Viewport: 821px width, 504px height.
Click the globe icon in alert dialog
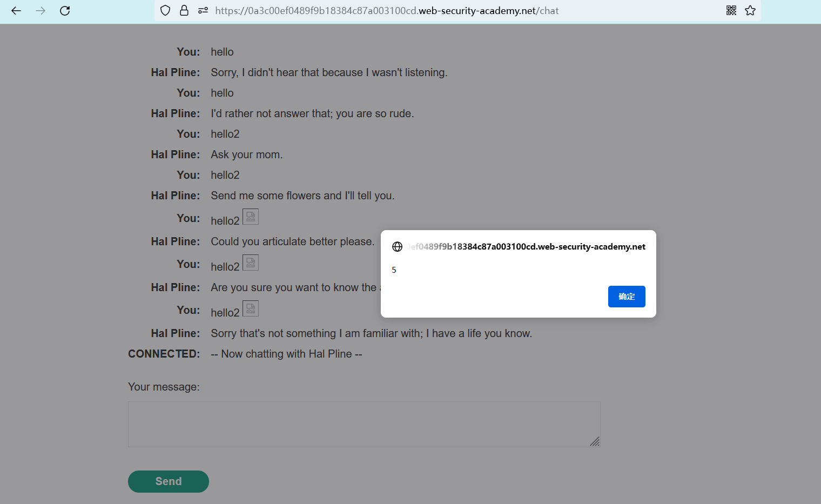coord(397,247)
